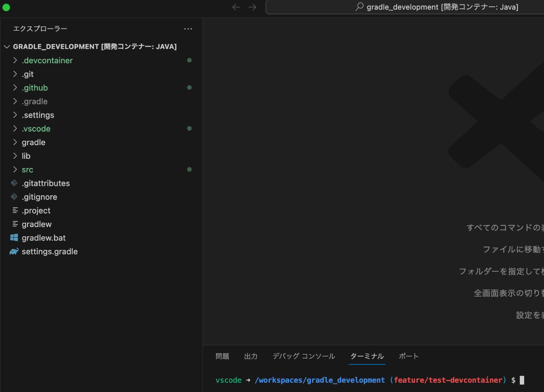Click the forward navigation arrow
This screenshot has width=544, height=392.
point(252,7)
